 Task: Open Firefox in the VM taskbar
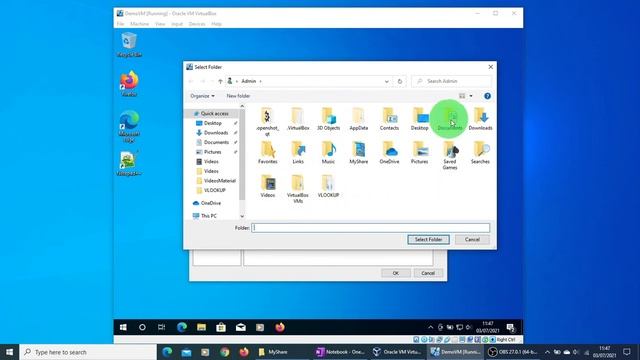point(280,327)
